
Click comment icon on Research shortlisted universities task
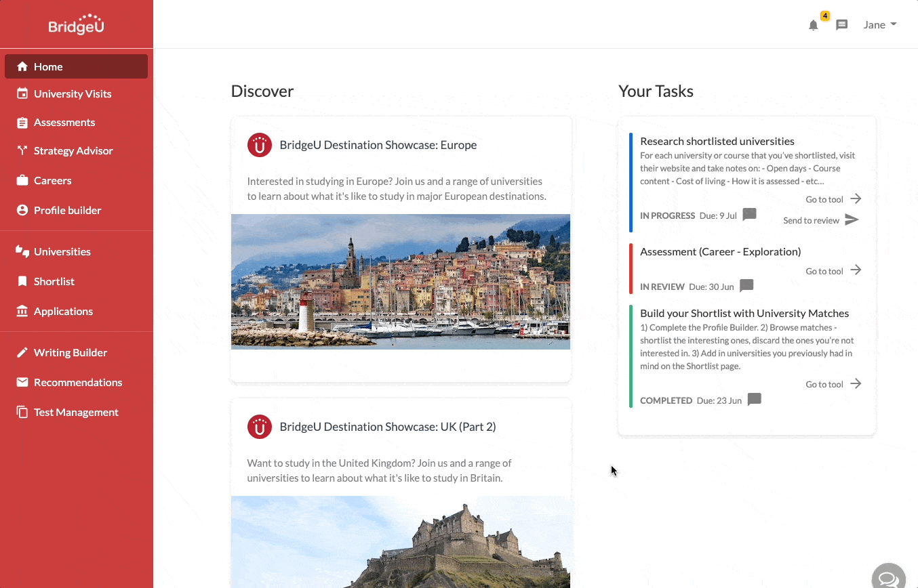point(749,215)
